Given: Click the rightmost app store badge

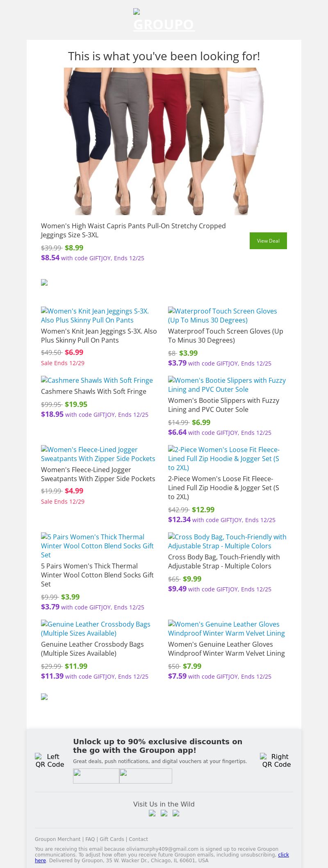Looking at the screenshot, I should [146, 776].
